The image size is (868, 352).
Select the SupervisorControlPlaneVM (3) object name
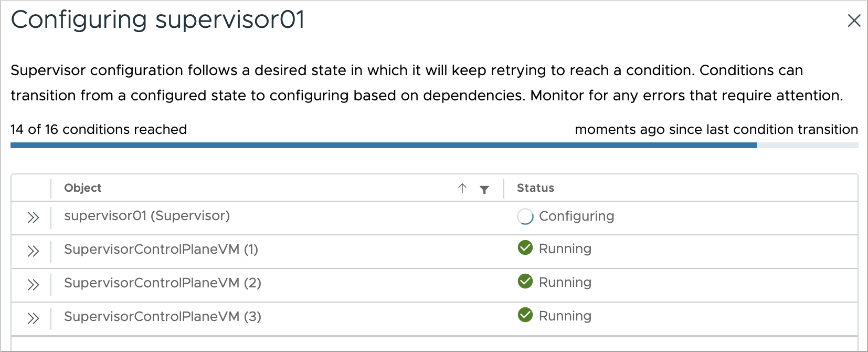[163, 317]
